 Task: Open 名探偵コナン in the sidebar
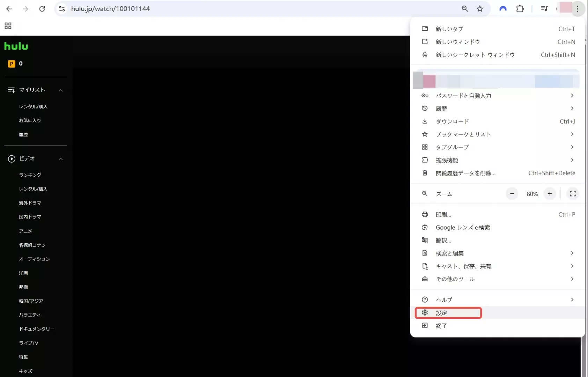click(32, 245)
